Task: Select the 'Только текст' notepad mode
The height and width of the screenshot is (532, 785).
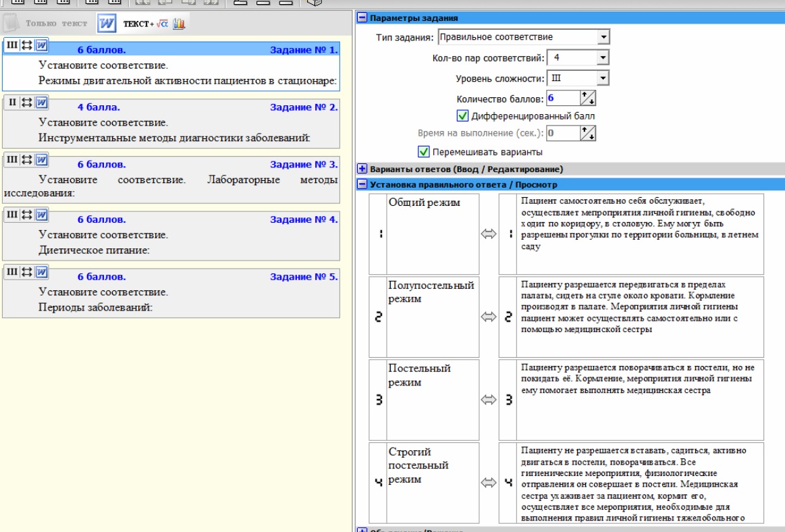Action: [x=46, y=24]
